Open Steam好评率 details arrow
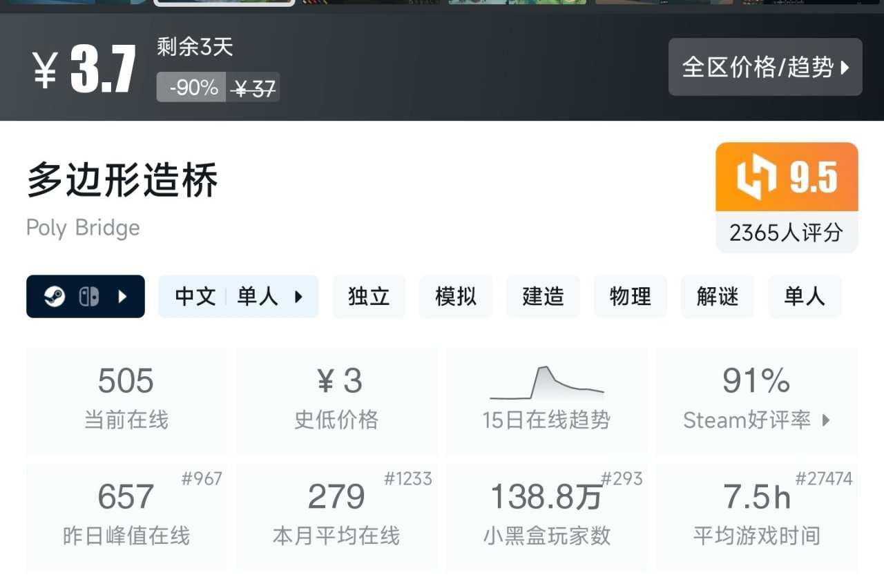884x588 pixels. pyautogui.click(x=826, y=420)
